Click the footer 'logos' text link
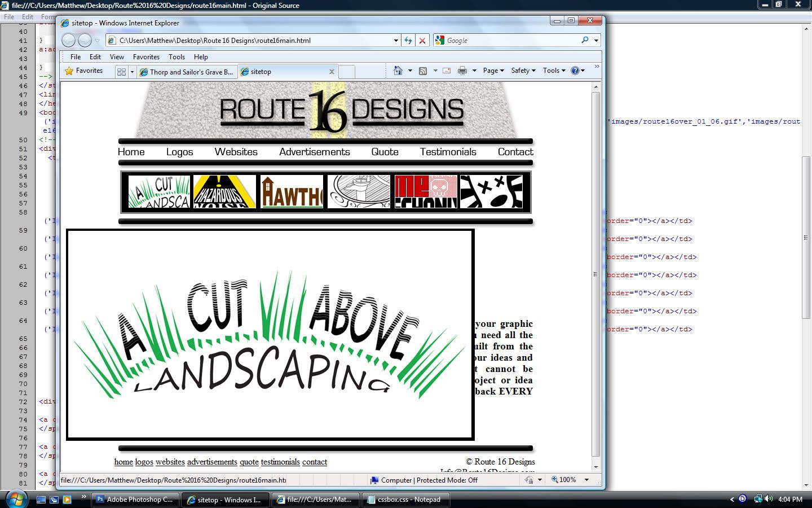 point(144,462)
